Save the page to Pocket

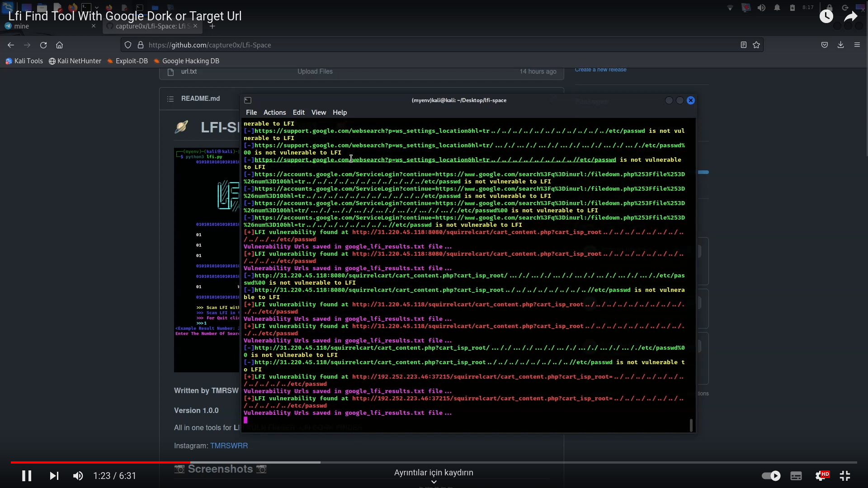tap(825, 45)
